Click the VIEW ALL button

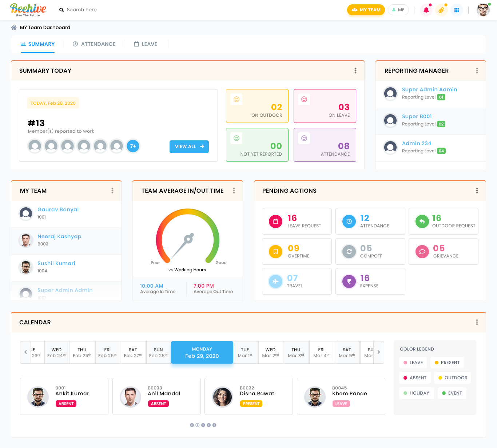[189, 147]
